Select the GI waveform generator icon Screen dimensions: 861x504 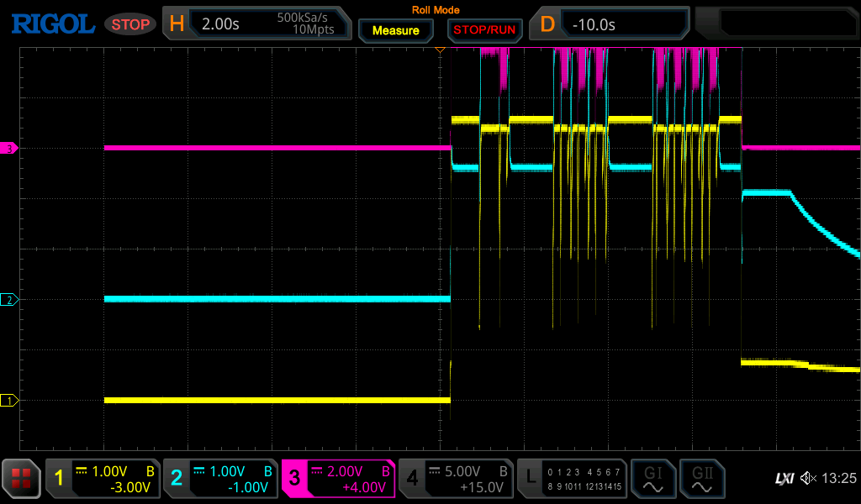652,479
